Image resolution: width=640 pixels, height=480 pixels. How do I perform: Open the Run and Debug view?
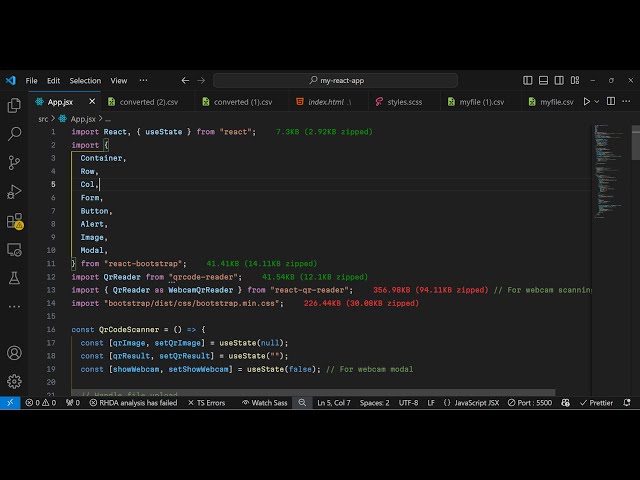coord(14,191)
